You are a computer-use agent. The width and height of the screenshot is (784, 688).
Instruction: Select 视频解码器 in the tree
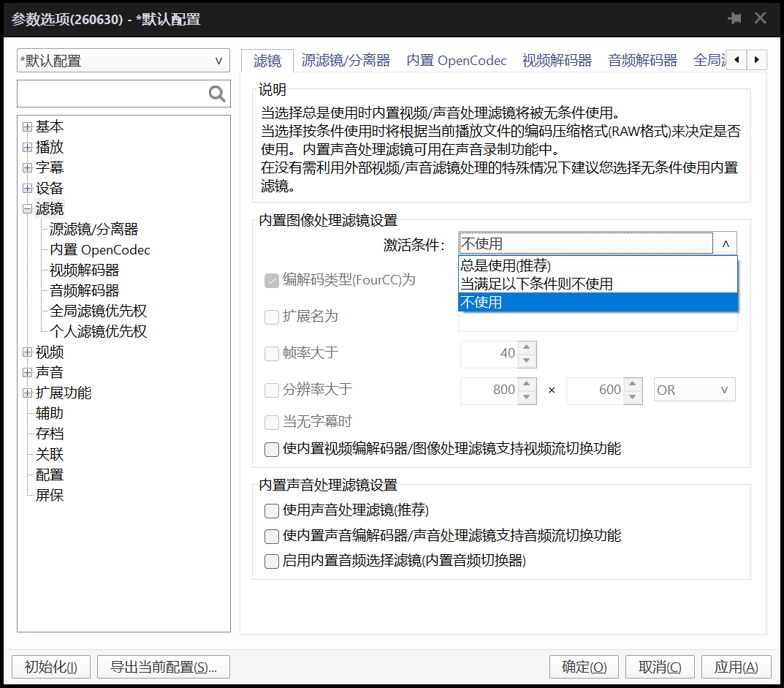(x=84, y=271)
